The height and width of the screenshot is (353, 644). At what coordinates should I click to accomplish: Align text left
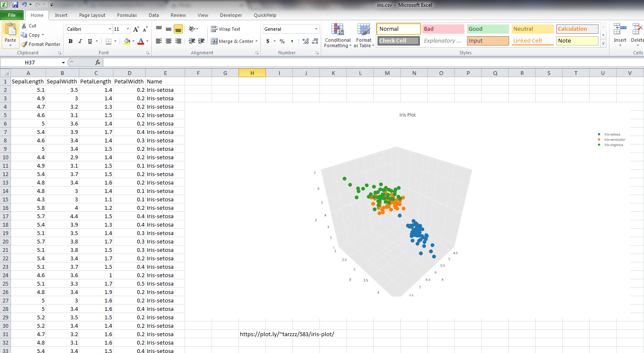159,41
